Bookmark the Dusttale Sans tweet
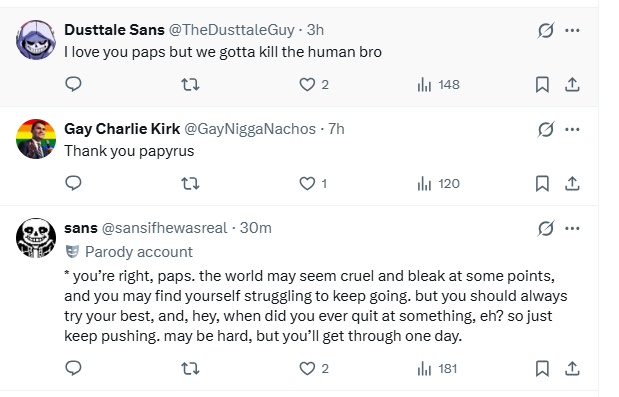Screen dimensions: 619x397 tap(542, 84)
